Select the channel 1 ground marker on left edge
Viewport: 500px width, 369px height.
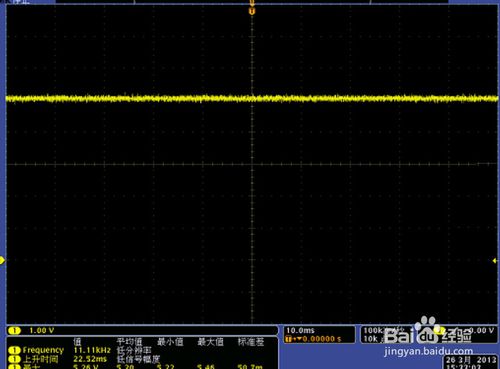click(x=2, y=260)
